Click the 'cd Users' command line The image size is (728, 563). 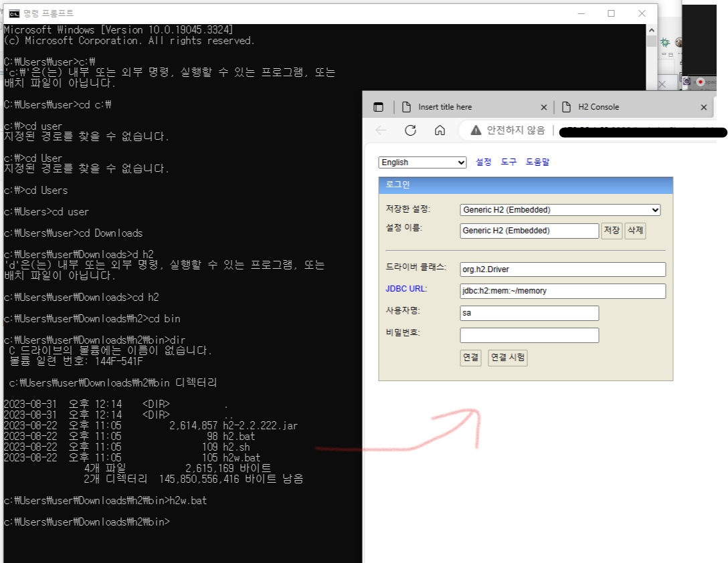[x=35, y=191]
